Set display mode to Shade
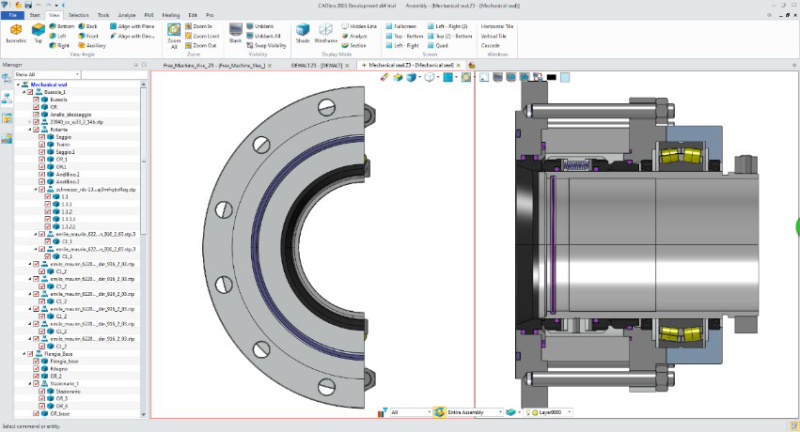 point(303,33)
